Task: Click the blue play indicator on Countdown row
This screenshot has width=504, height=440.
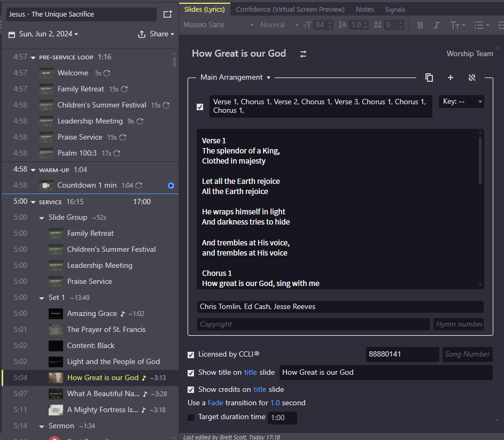Action: (x=171, y=186)
